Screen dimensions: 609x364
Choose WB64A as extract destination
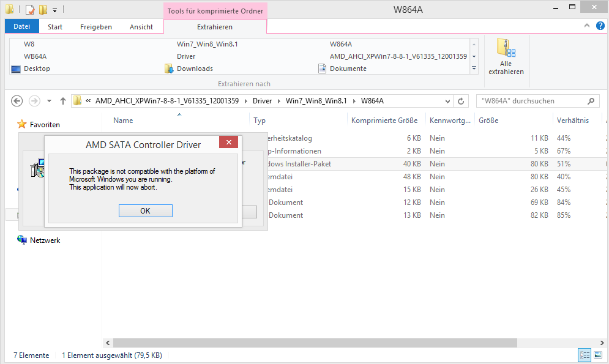pyautogui.click(x=35, y=56)
